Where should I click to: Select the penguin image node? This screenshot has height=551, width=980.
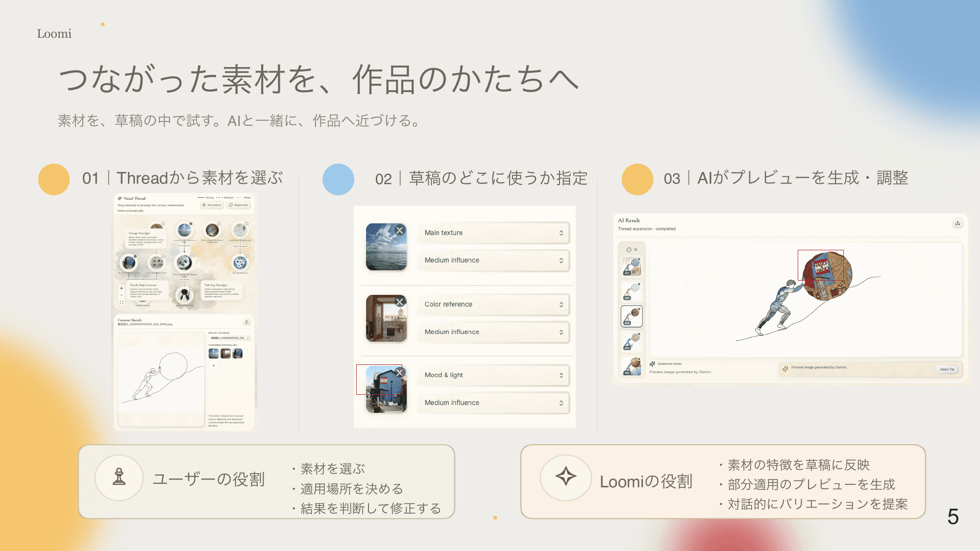(x=185, y=295)
